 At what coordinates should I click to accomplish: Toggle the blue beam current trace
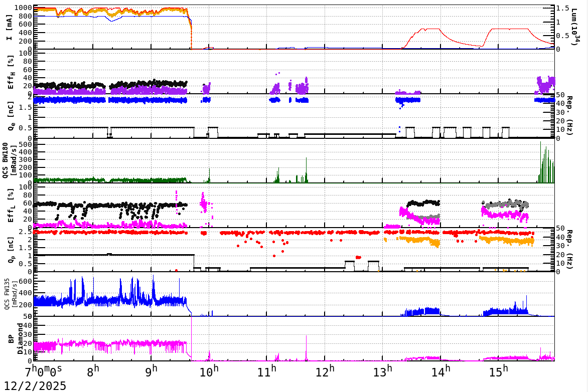pos(151,16)
